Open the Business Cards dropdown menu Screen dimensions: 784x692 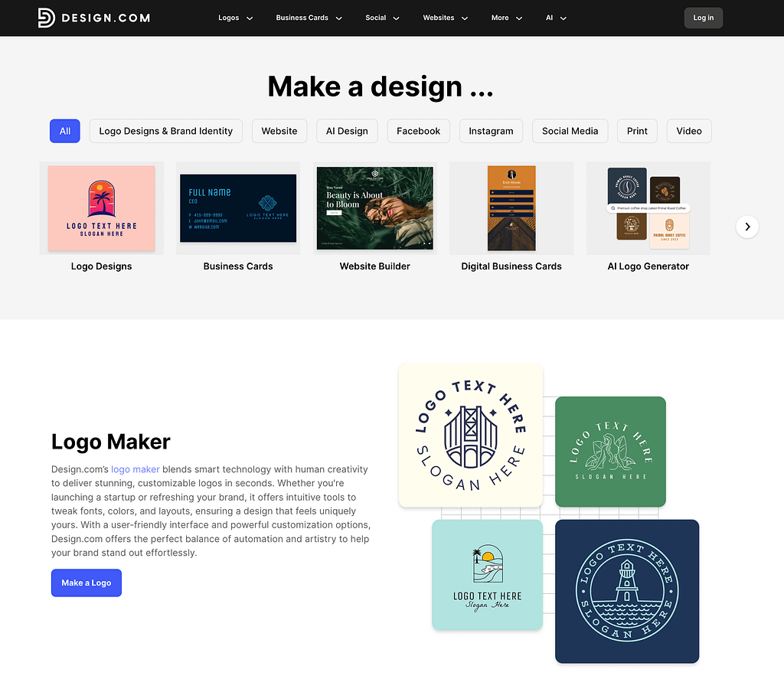coord(309,18)
